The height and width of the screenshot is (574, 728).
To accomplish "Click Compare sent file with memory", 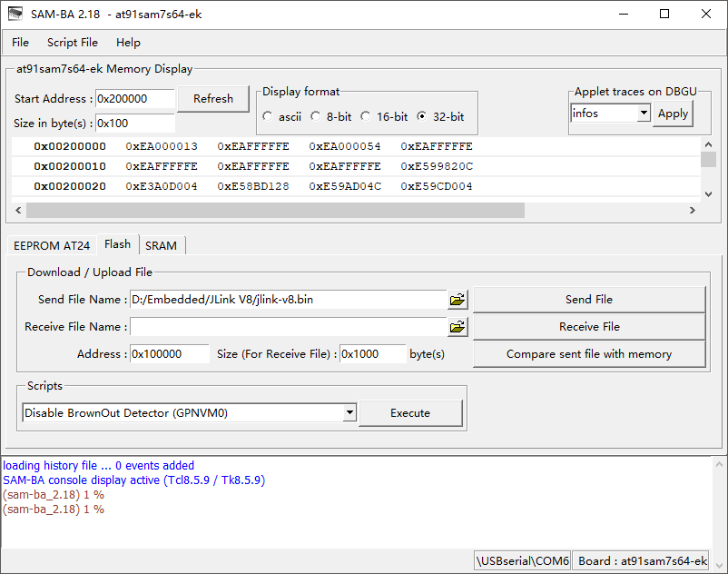I will point(589,354).
